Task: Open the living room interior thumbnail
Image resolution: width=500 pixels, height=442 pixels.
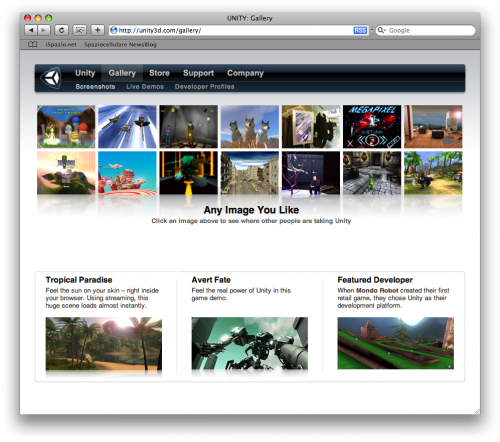Action: click(x=433, y=127)
